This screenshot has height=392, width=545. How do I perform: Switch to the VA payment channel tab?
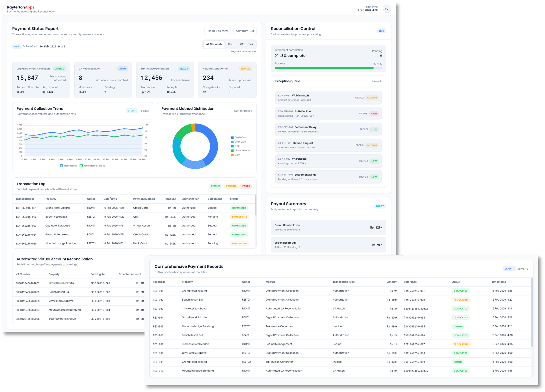click(x=251, y=44)
